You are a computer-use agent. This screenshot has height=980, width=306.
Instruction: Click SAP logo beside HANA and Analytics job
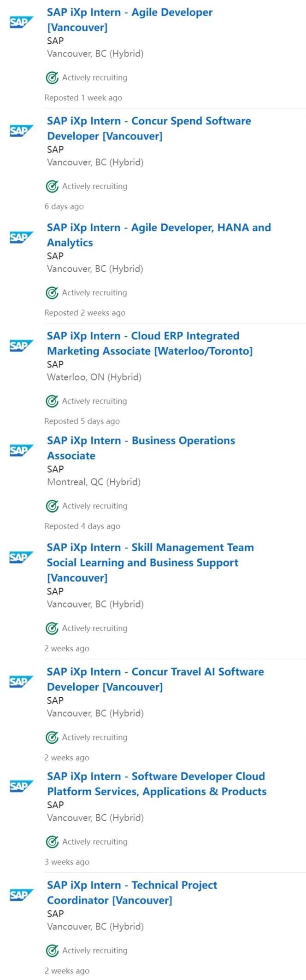[x=21, y=237]
